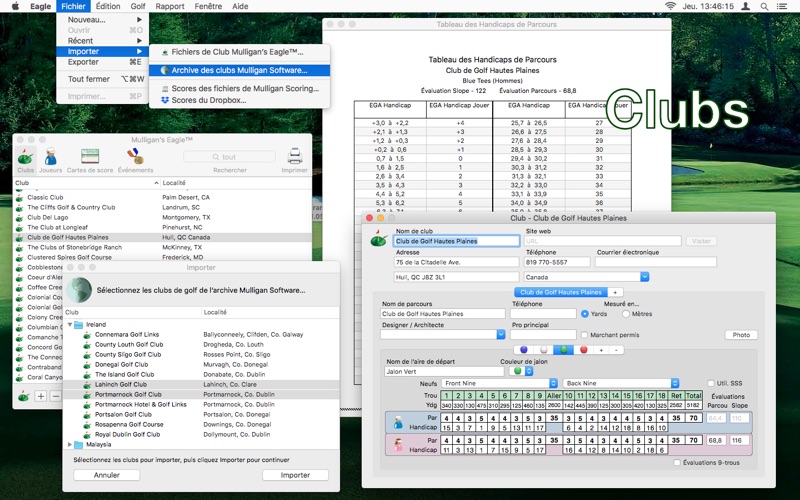Open the Rapport menu
This screenshot has width=800, height=500.
pos(170,6)
